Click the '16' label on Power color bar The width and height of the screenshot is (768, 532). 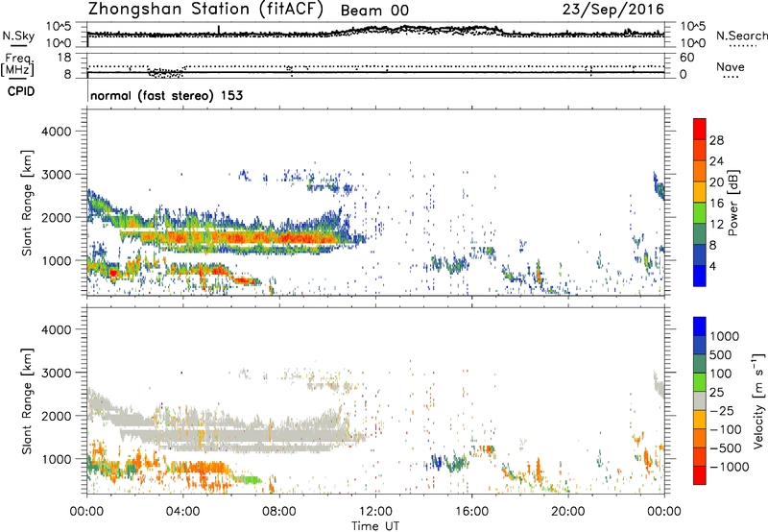tap(716, 204)
